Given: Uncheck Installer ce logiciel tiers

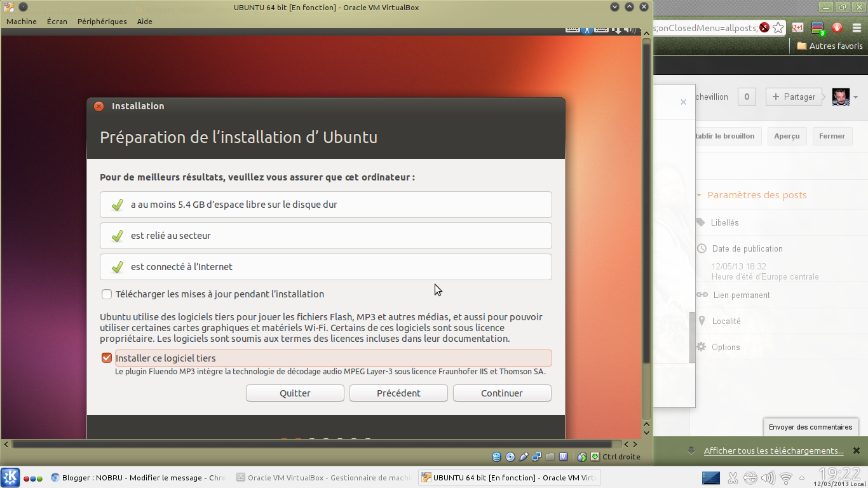Looking at the screenshot, I should (x=107, y=358).
